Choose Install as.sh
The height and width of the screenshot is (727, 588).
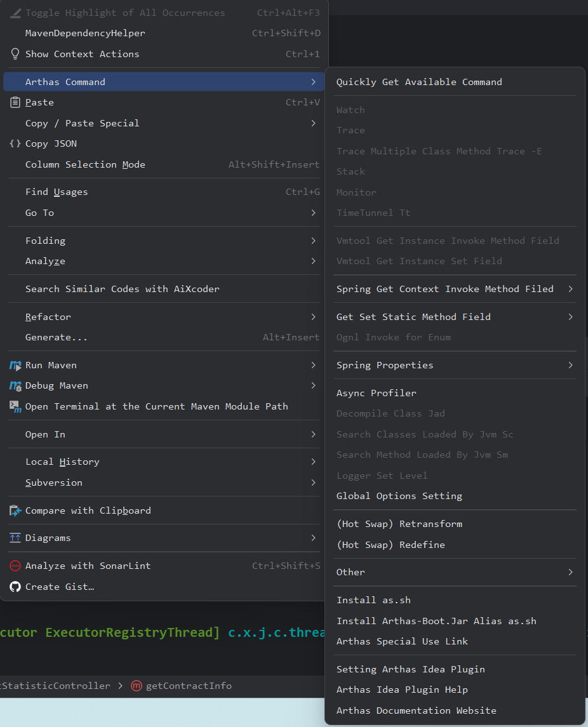coord(455,600)
